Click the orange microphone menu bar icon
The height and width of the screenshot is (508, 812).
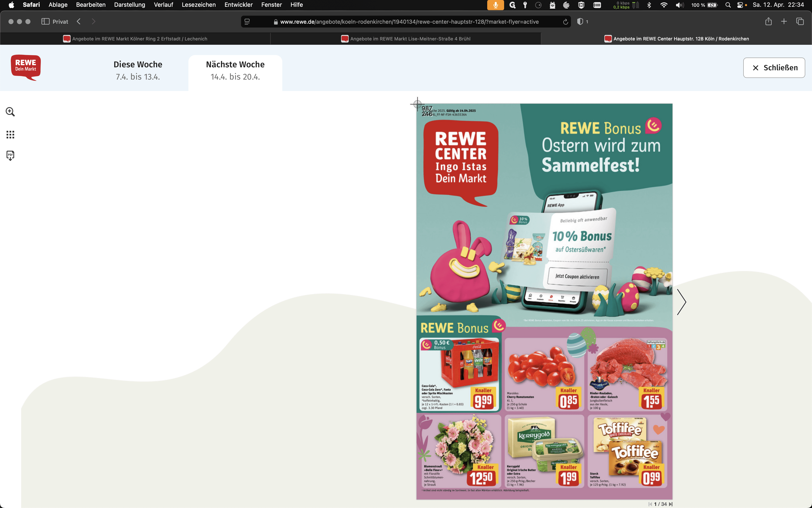495,5
